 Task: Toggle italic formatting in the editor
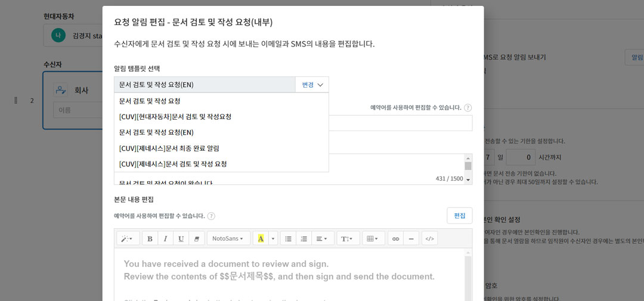[165, 238]
